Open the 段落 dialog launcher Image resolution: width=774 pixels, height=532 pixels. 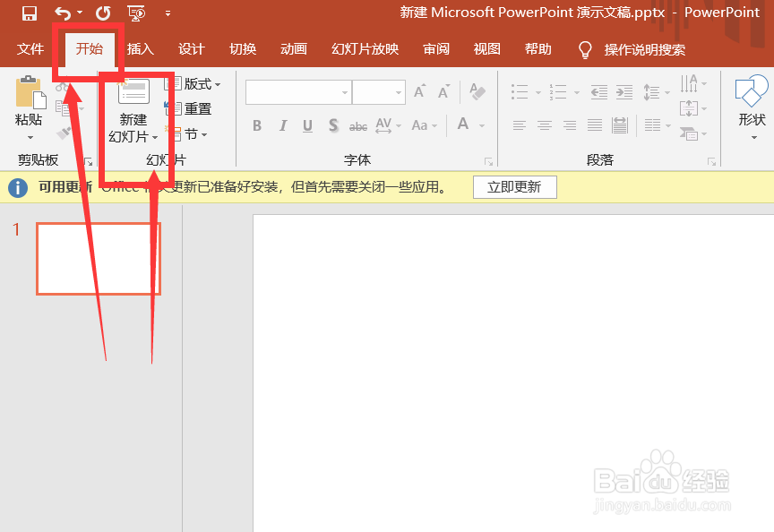tap(712, 161)
